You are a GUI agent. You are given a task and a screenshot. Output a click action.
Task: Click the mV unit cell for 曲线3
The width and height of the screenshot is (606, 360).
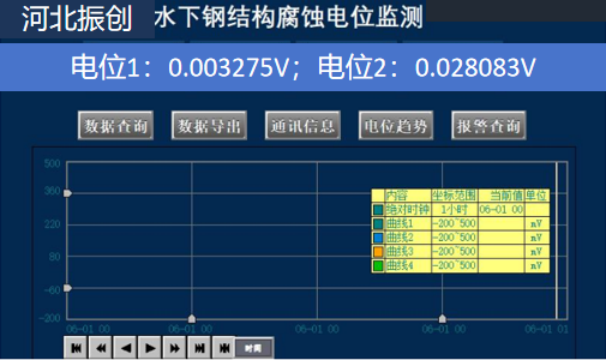tap(536, 252)
